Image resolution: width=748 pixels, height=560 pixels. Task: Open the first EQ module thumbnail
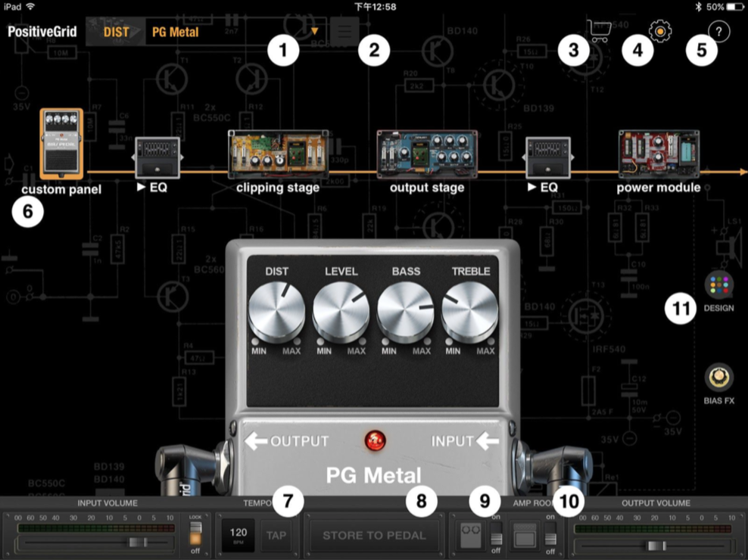(x=157, y=157)
